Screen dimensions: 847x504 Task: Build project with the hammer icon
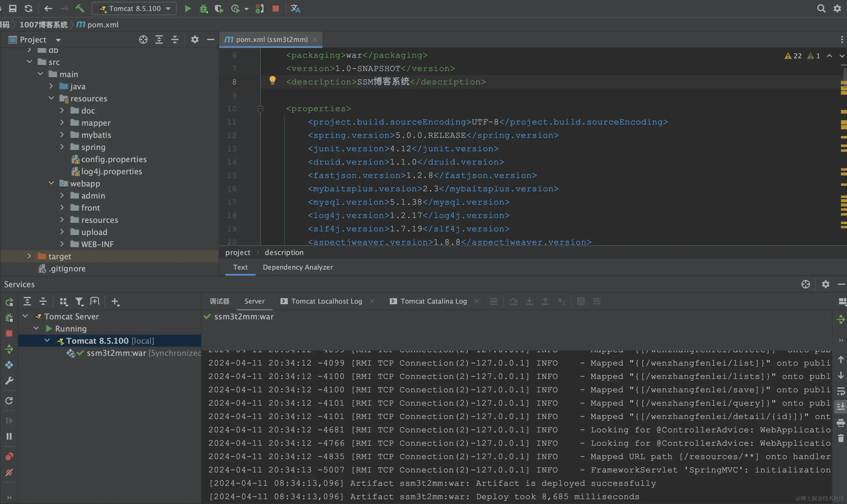pos(80,9)
